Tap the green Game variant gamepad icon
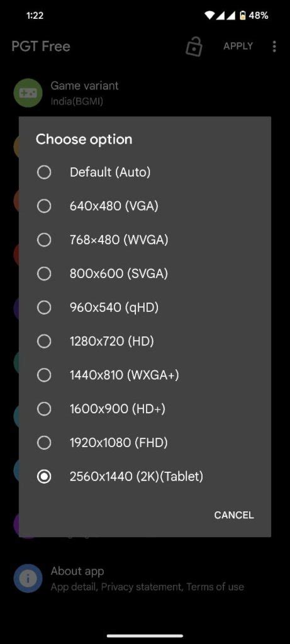The width and height of the screenshot is (290, 644). pos(28,93)
